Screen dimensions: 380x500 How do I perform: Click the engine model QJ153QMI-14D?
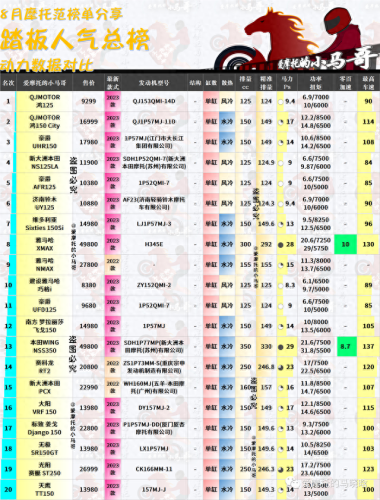(x=154, y=101)
